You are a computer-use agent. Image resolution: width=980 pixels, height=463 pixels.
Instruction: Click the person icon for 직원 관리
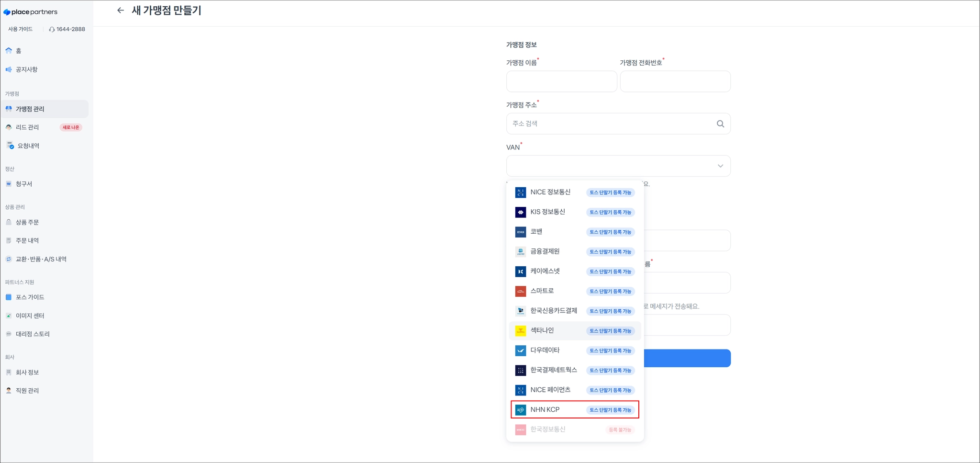pos(9,390)
